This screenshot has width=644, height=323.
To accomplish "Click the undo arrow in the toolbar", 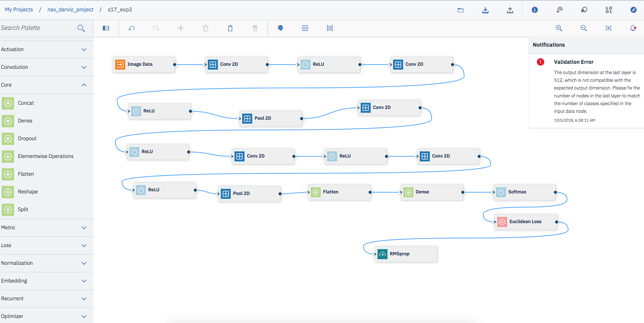I will pyautogui.click(x=131, y=28).
